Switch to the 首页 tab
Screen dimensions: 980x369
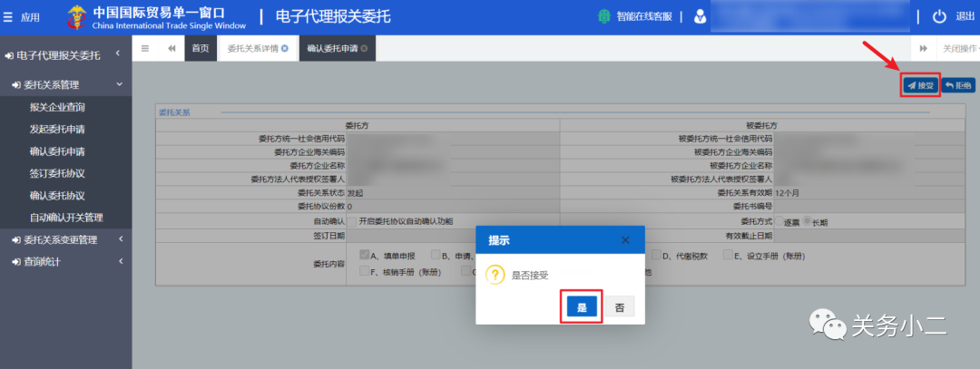pyautogui.click(x=200, y=49)
